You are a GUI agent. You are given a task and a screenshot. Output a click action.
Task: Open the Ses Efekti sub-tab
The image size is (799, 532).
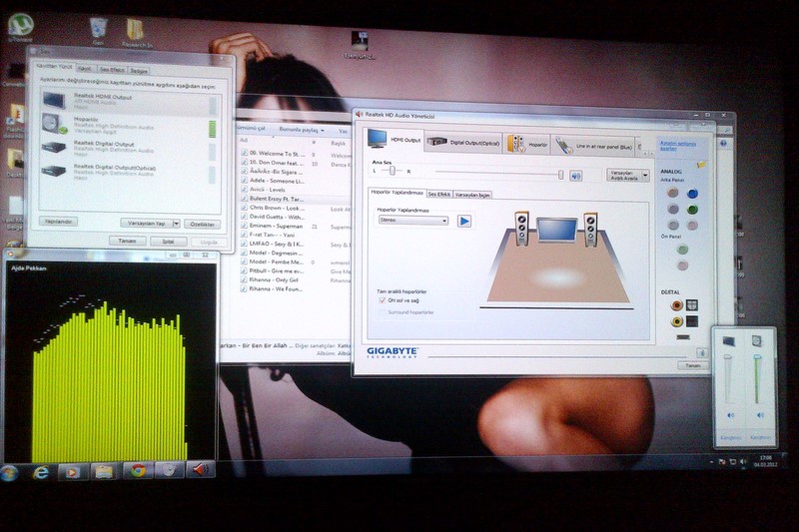point(438,194)
